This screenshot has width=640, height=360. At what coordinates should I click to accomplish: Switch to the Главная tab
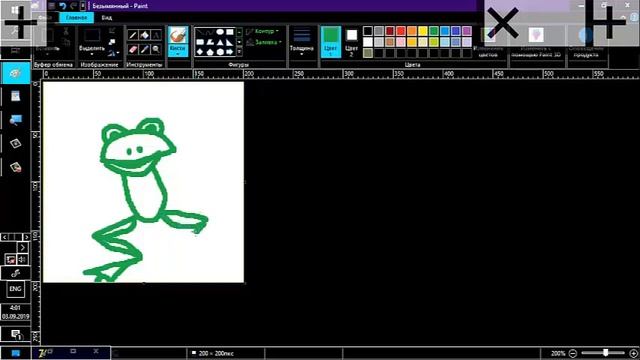click(x=76, y=18)
